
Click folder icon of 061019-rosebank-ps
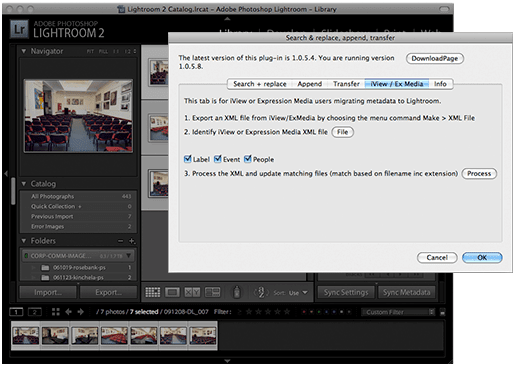pos(45,267)
